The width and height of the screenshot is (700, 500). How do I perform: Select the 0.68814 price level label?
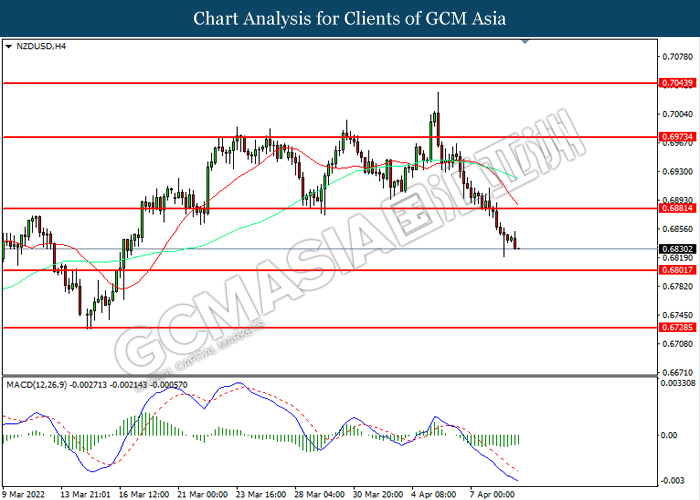click(677, 208)
